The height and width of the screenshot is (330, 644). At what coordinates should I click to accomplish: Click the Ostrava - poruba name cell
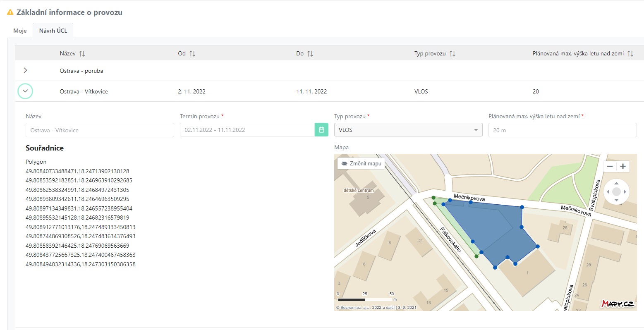[81, 71]
